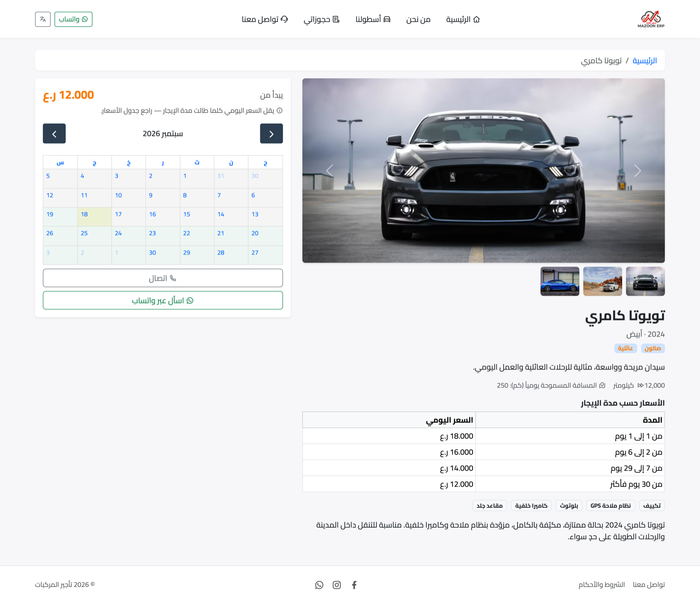Open the language translate icon button
The width and height of the screenshot is (700, 604).
(43, 19)
